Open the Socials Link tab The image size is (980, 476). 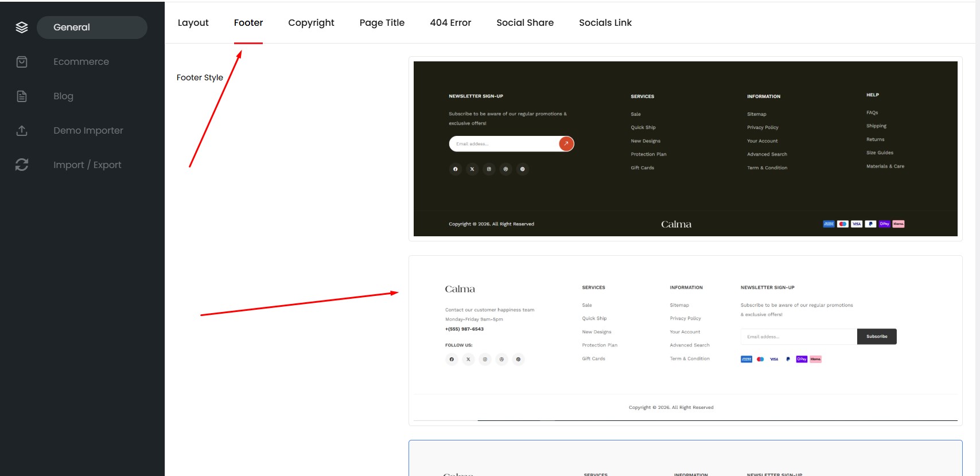[605, 23]
